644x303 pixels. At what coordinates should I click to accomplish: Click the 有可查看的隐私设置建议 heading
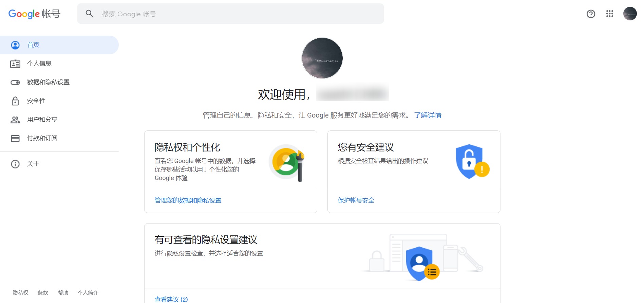coord(206,240)
